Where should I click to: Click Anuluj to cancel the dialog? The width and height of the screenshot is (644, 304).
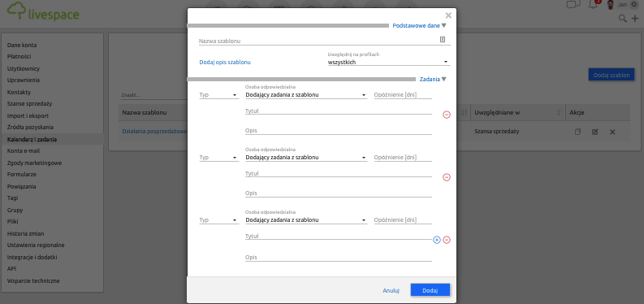(x=391, y=290)
